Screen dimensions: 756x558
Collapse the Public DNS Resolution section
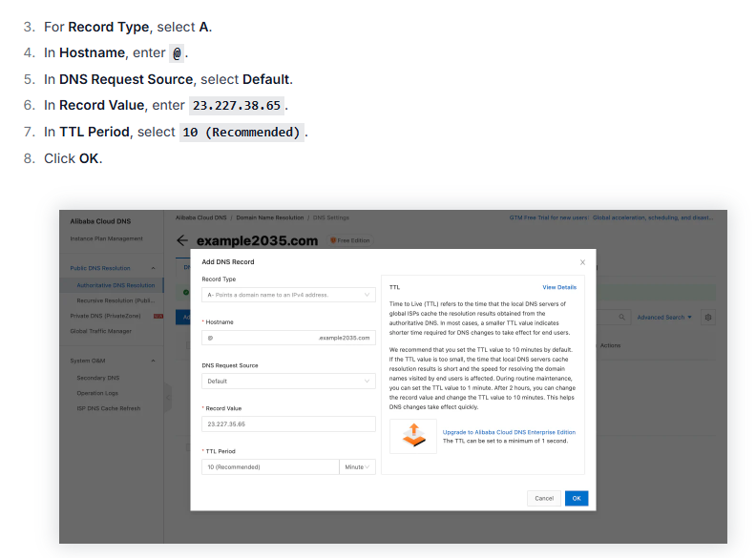153,268
